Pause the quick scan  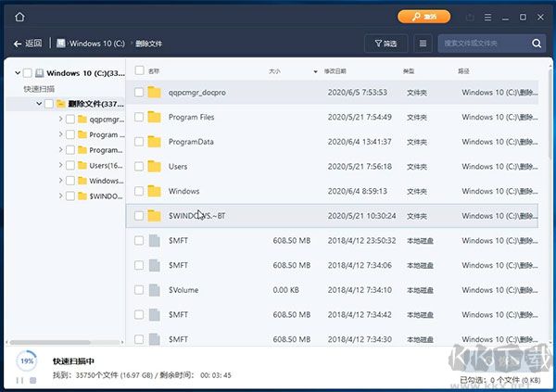point(18,380)
